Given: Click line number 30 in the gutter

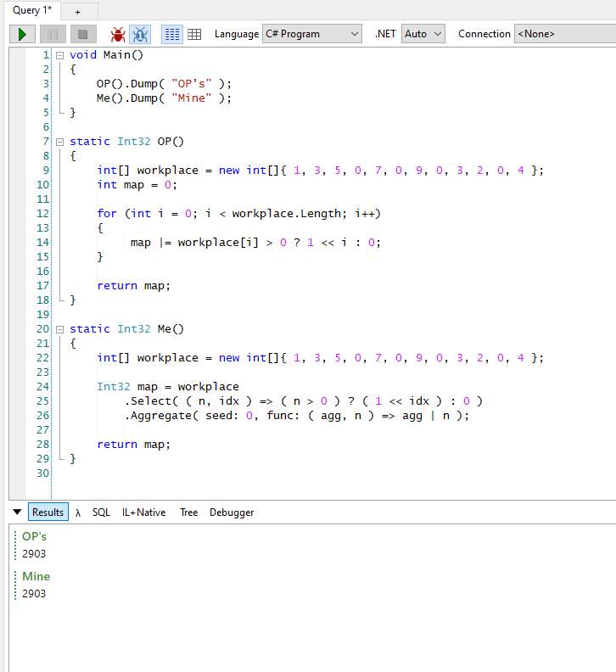Looking at the screenshot, I should [43, 473].
